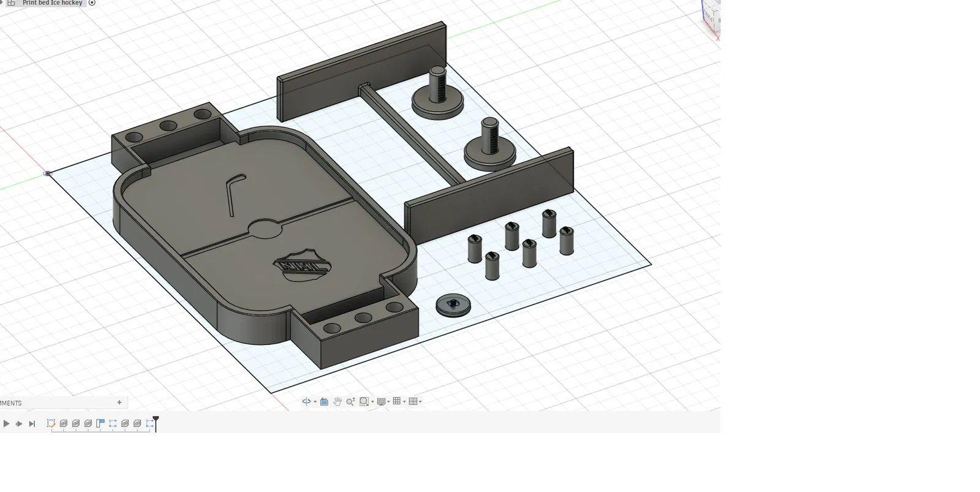Screen dimensions: 980x492
Task: Select the first sketch feature with pencil in timeline
Action: [51, 423]
